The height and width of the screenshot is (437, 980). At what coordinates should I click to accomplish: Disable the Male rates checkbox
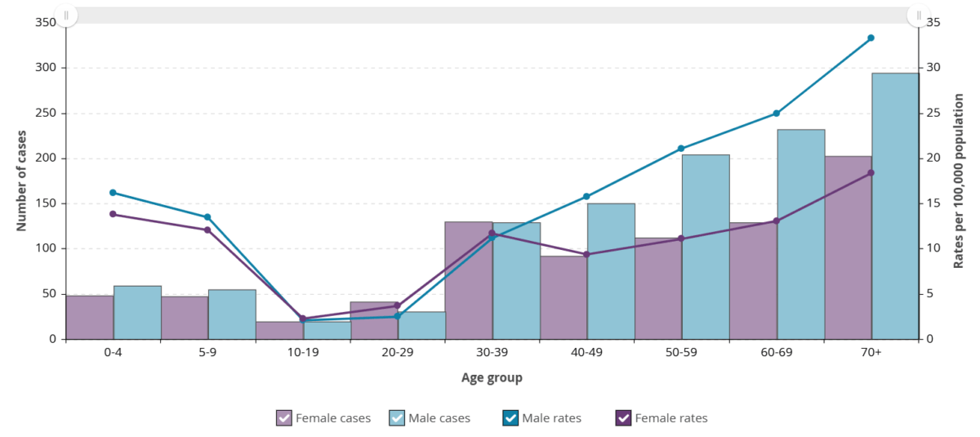(511, 418)
